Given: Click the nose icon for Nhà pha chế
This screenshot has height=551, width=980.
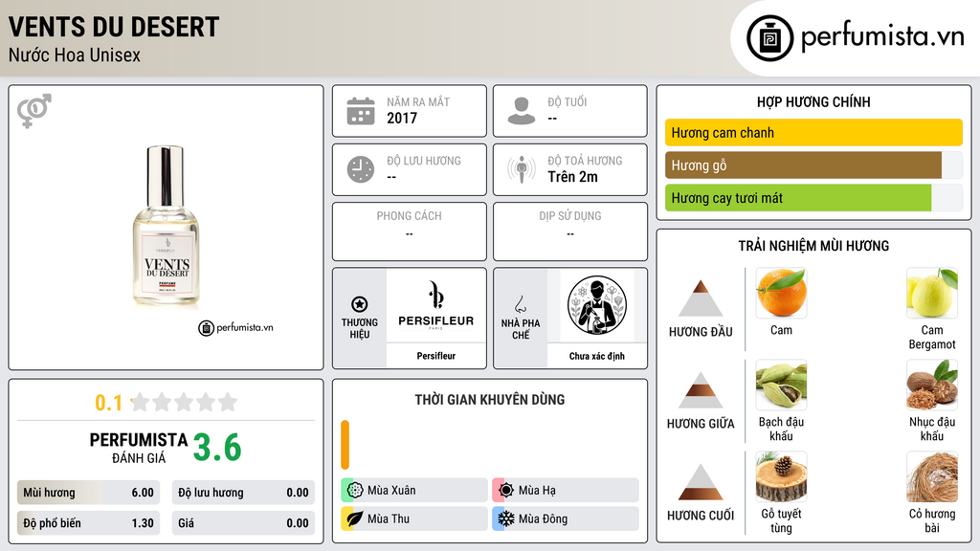Looking at the screenshot, I should pyautogui.click(x=520, y=303).
